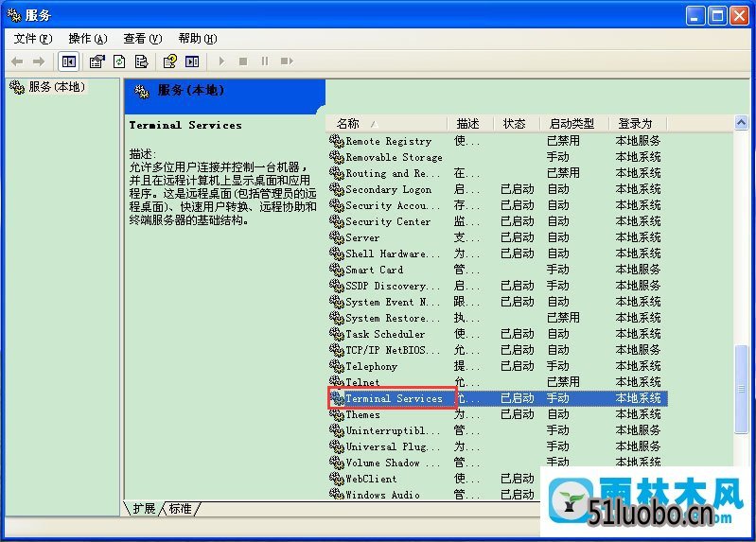Open the Properties toolbar icon

click(97, 61)
